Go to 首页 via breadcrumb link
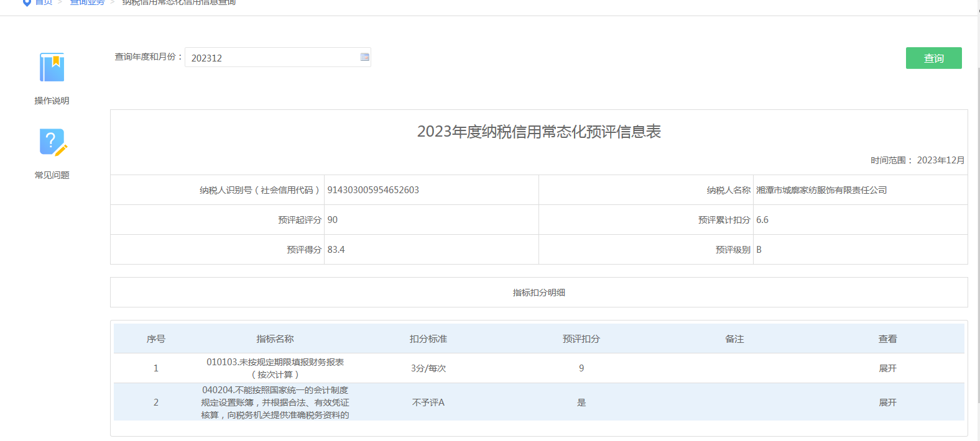Image resolution: width=980 pixels, height=441 pixels. 44,3
